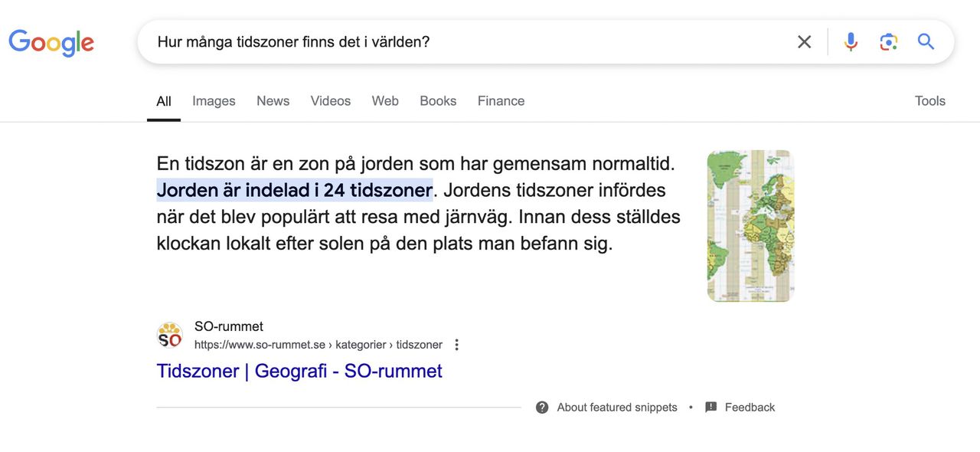Click the About featured snippets text
Screen dimensions: 980x452
click(617, 407)
